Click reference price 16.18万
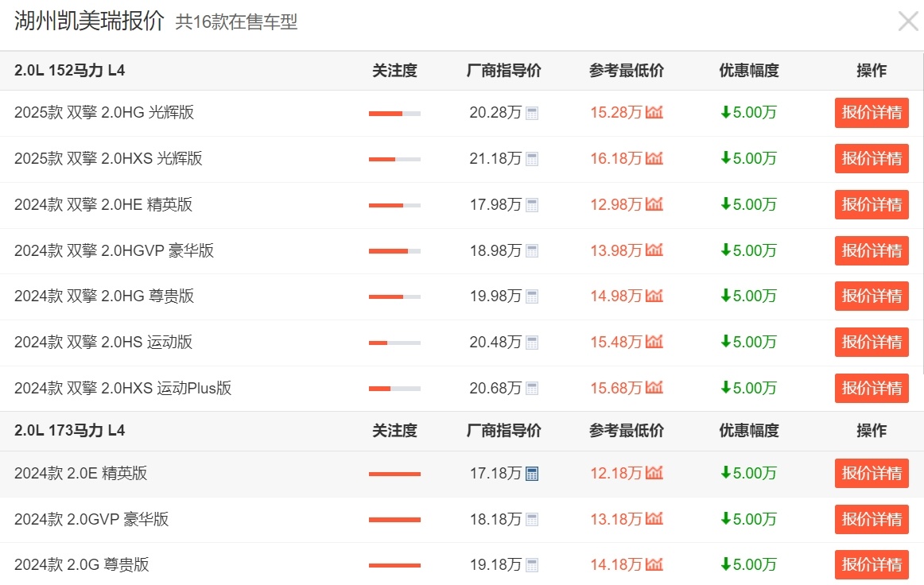The width and height of the screenshot is (924, 585). tap(615, 158)
